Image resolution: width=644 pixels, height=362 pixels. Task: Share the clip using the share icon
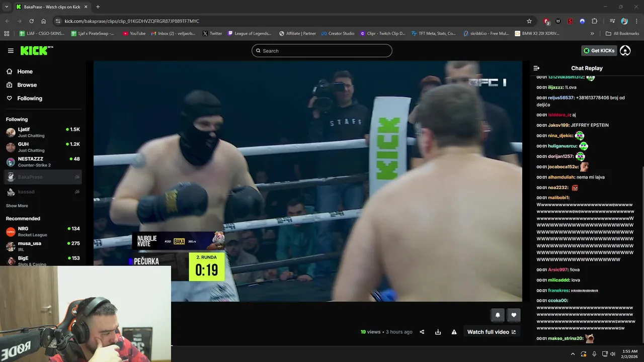pyautogui.click(x=422, y=332)
